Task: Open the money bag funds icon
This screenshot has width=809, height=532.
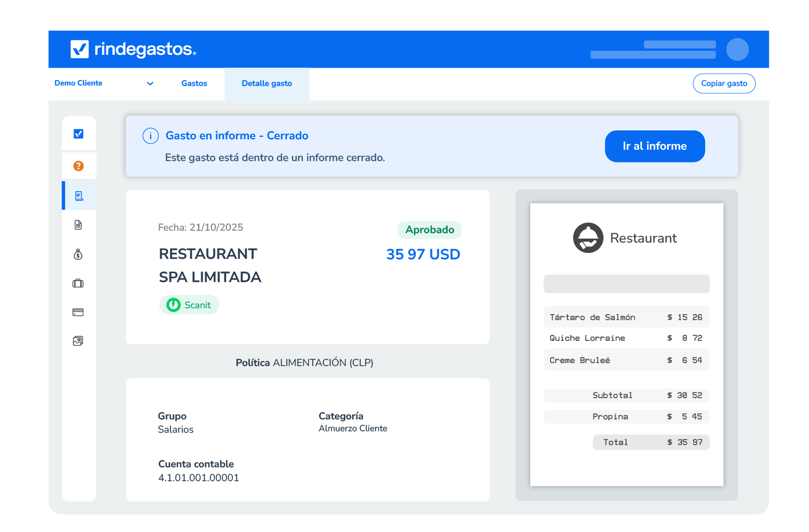Action: point(78,254)
